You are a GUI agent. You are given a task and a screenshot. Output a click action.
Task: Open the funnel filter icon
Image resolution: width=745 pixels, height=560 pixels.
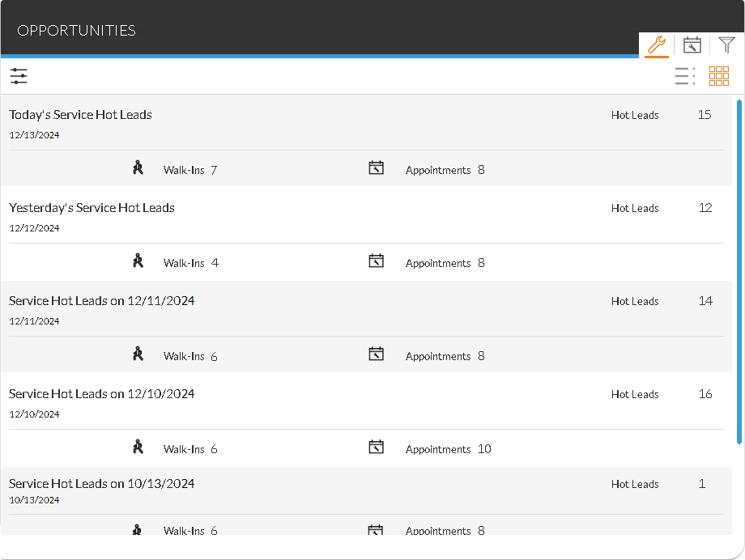click(x=726, y=45)
